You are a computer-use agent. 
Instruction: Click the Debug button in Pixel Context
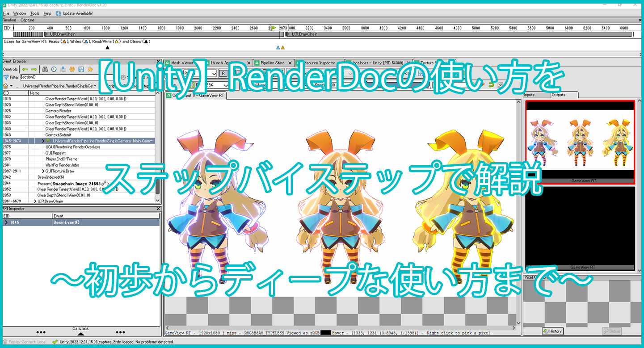coord(612,331)
